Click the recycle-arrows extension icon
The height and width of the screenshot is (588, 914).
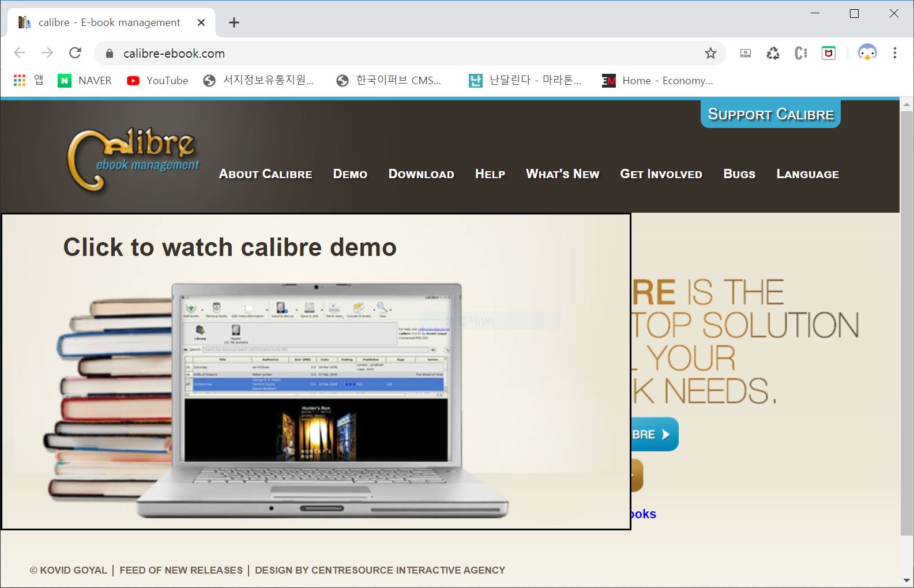(773, 53)
